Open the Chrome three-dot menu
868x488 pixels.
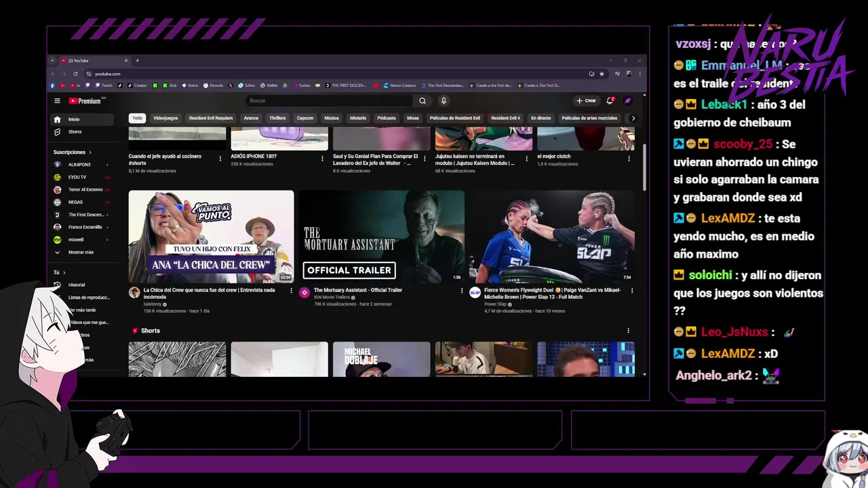click(640, 73)
